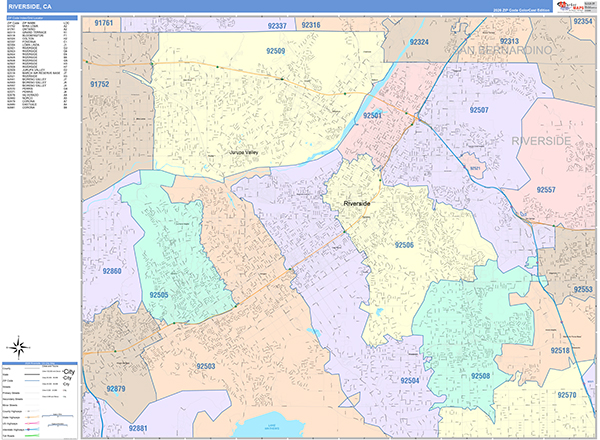The height and width of the screenshot is (440, 600).
Task: Click ZIP code label 91761
Action: pyautogui.click(x=104, y=23)
